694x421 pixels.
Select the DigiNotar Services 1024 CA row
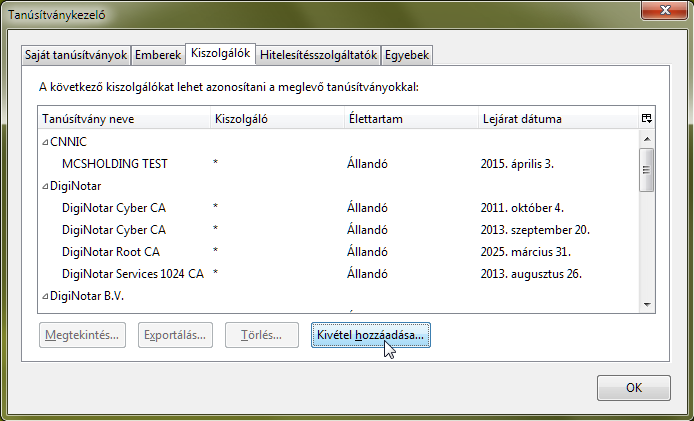(339, 274)
